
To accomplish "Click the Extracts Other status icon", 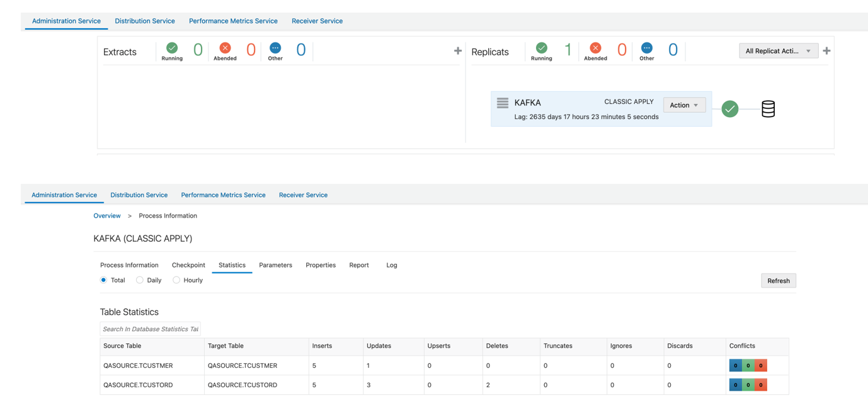I will pyautogui.click(x=275, y=48).
